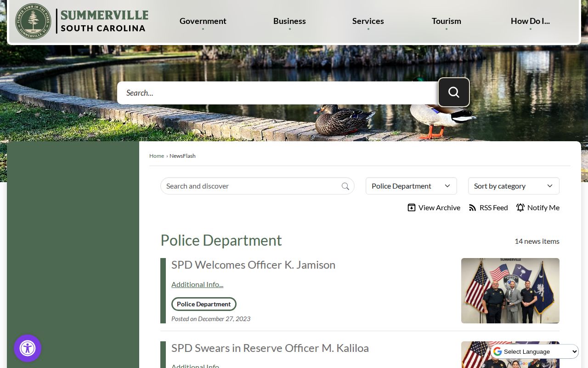Screen dimensions: 588x368
Task: Click the Posted on December 27, 2023 date
Action: pos(211,319)
